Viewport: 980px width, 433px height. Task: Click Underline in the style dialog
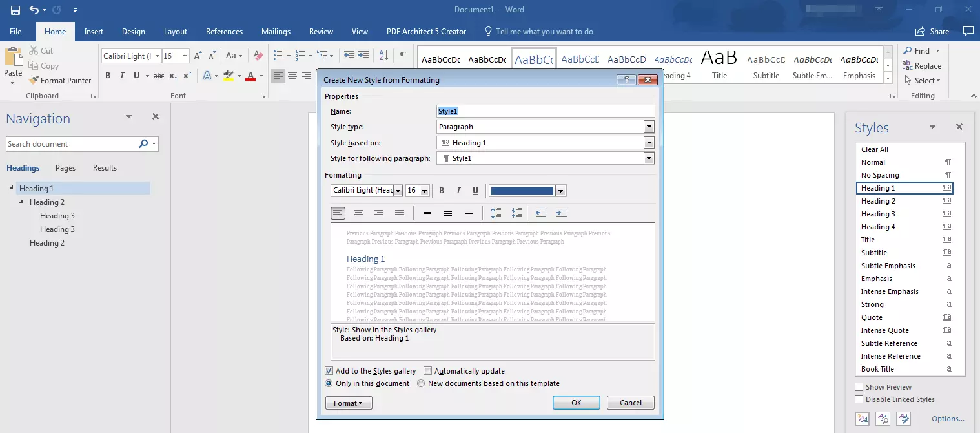click(x=476, y=191)
